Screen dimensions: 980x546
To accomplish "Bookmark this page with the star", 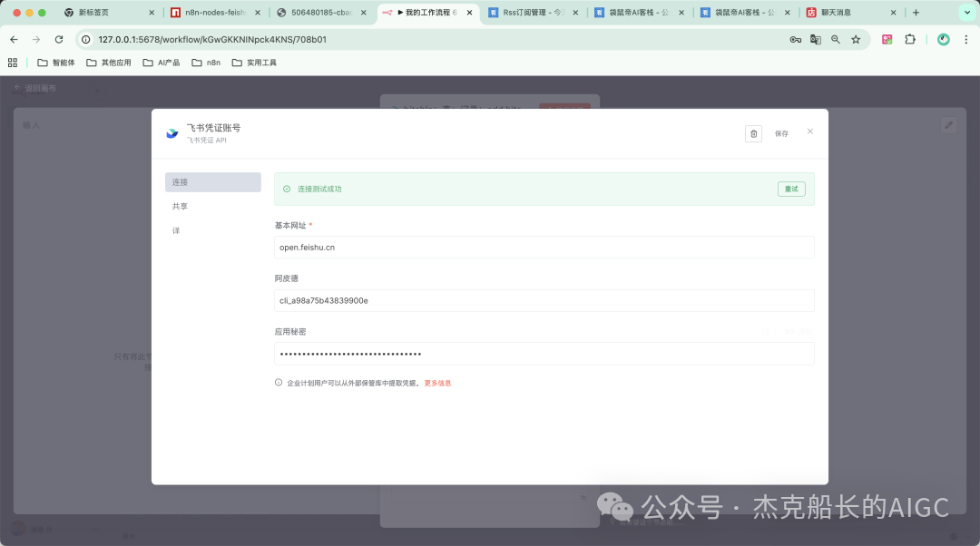I will point(856,39).
